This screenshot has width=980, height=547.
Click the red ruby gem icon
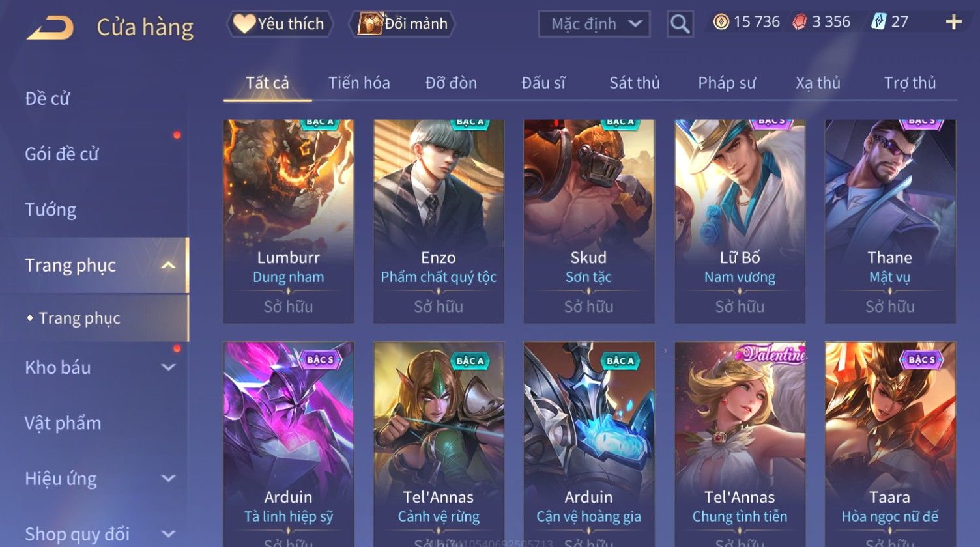pos(799,22)
